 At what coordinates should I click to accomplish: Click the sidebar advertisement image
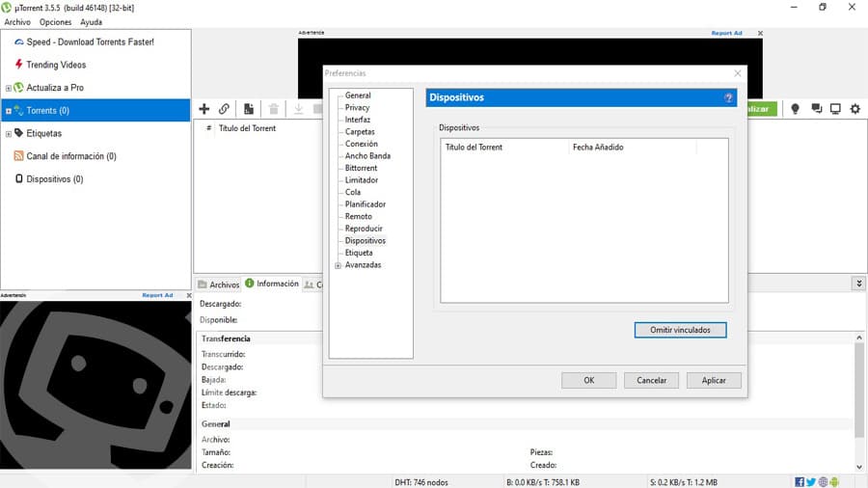click(x=95, y=385)
